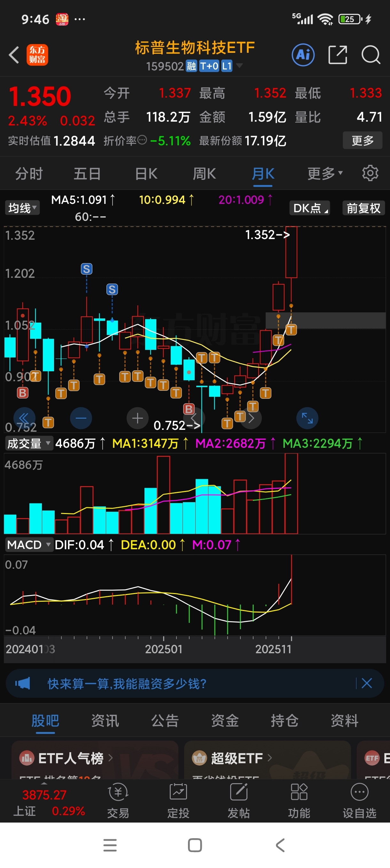The width and height of the screenshot is (390, 868).
Task: Tap 设自选 in bottom bar
Action: coord(359,800)
